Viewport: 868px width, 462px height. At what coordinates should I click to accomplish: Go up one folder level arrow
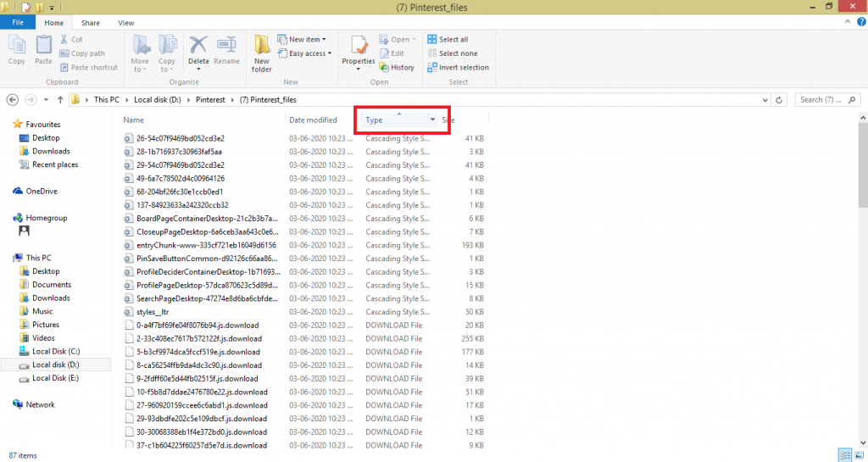pos(60,100)
